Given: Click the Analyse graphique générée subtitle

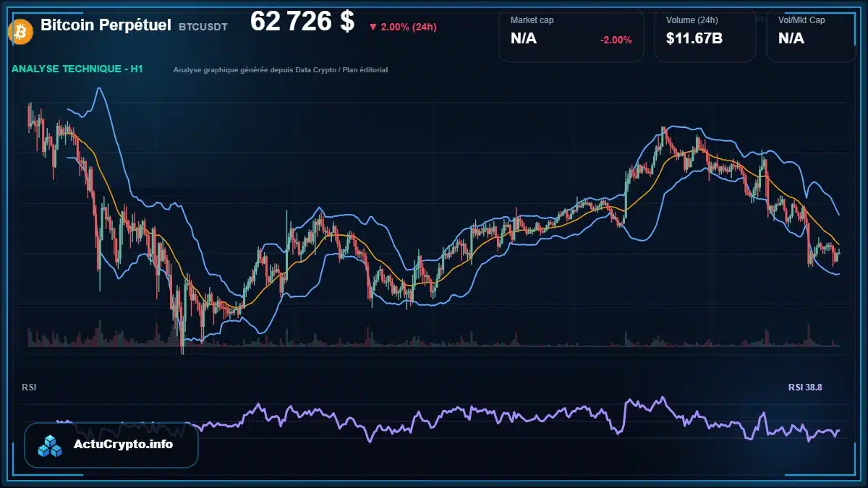Looking at the screenshot, I should (x=281, y=70).
